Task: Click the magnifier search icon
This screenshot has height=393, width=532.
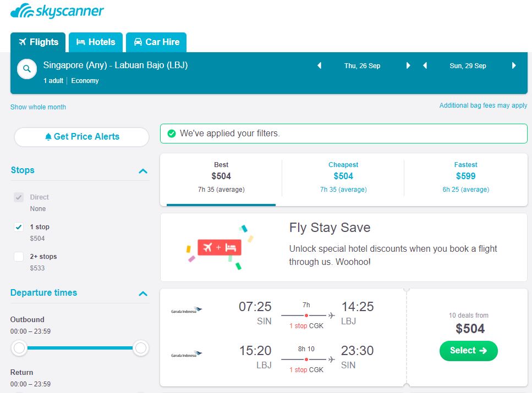Action: pos(26,69)
